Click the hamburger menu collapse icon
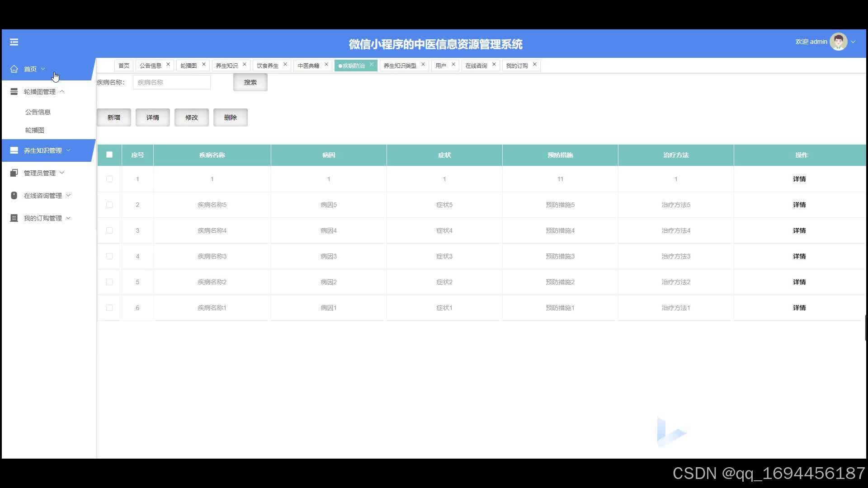Viewport: 868px width, 488px height. click(x=14, y=42)
